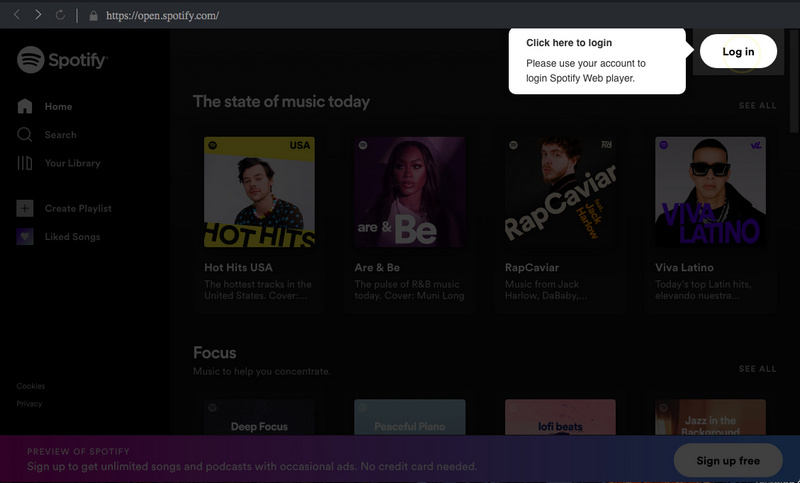Click the Sign up free button
The height and width of the screenshot is (483, 800).
[x=728, y=461]
